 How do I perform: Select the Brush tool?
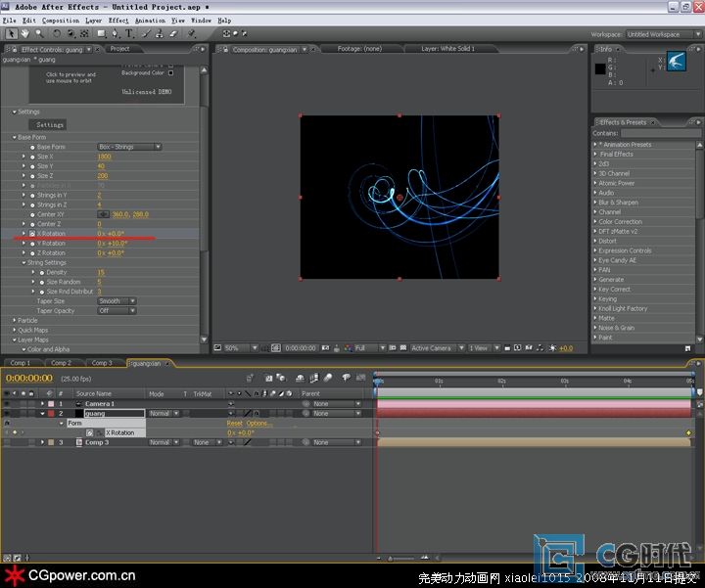[x=147, y=33]
